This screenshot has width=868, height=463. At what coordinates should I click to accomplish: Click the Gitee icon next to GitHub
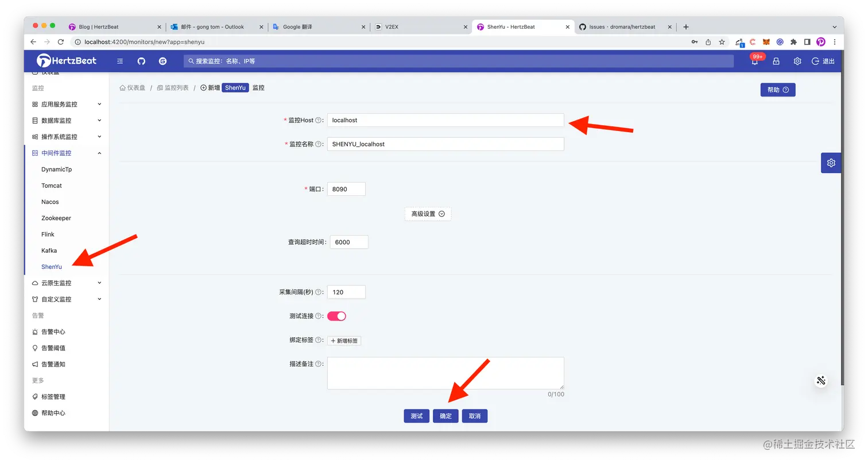pos(162,61)
